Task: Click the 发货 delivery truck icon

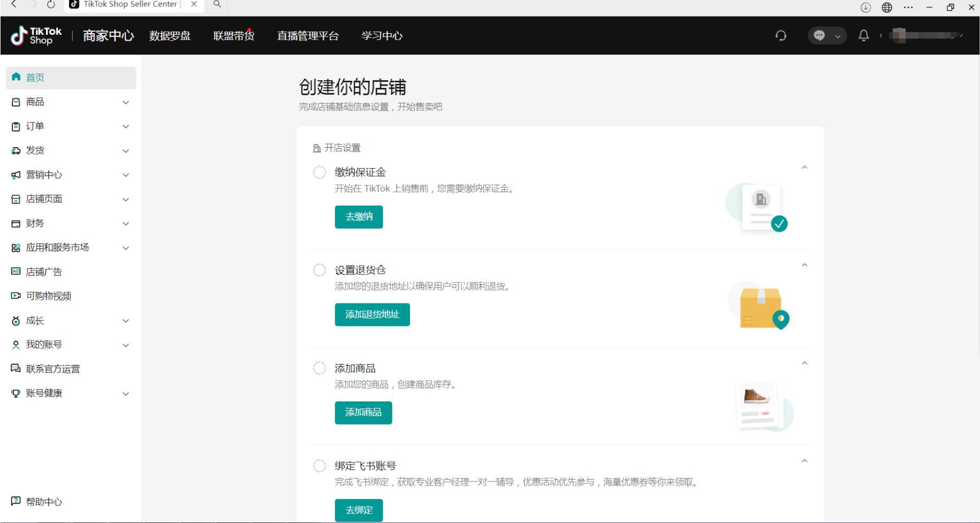Action: coord(16,150)
